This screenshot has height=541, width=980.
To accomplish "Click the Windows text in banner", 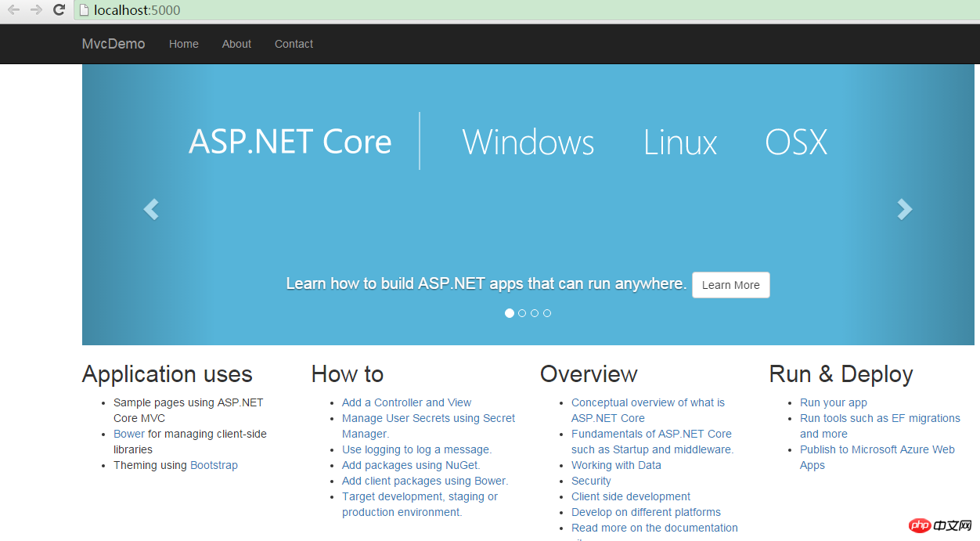I will 528,142.
